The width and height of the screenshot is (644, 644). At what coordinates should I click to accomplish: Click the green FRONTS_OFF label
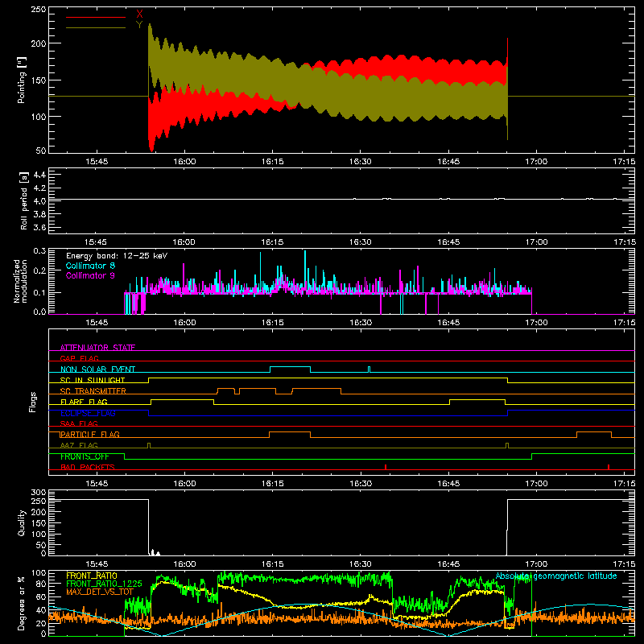pyautogui.click(x=85, y=456)
